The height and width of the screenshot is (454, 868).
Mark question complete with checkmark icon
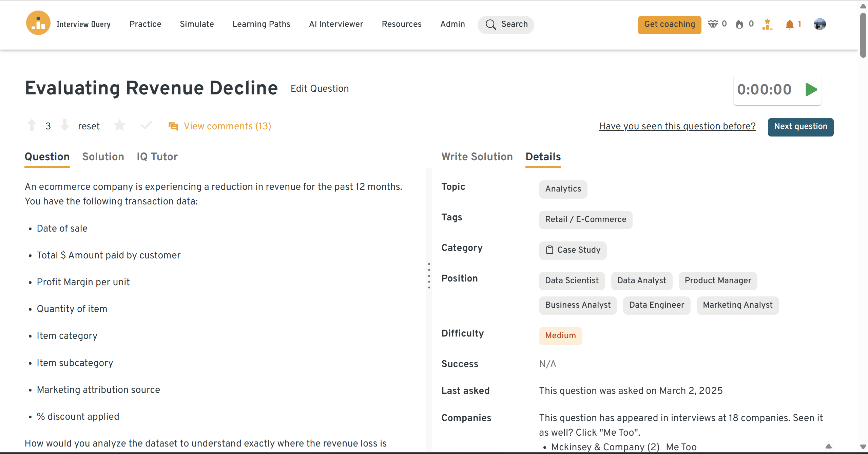click(146, 126)
